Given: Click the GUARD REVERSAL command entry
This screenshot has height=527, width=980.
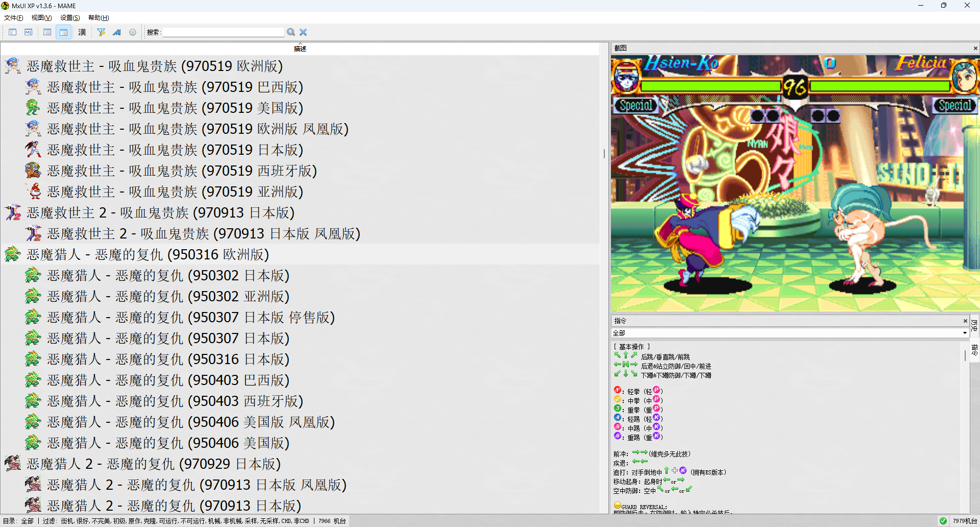Looking at the screenshot, I should (x=641, y=507).
